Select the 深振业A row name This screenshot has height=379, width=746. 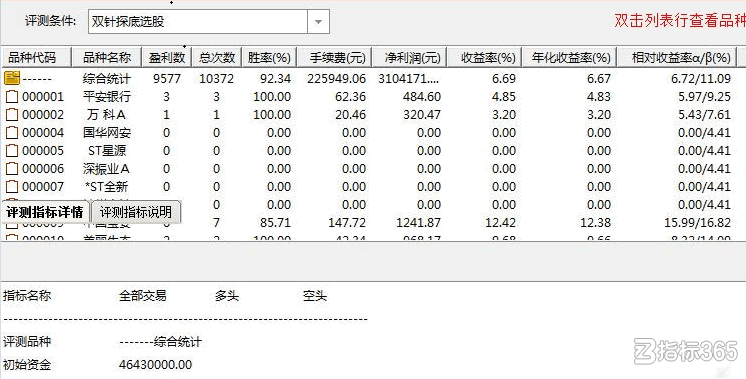[x=107, y=168]
